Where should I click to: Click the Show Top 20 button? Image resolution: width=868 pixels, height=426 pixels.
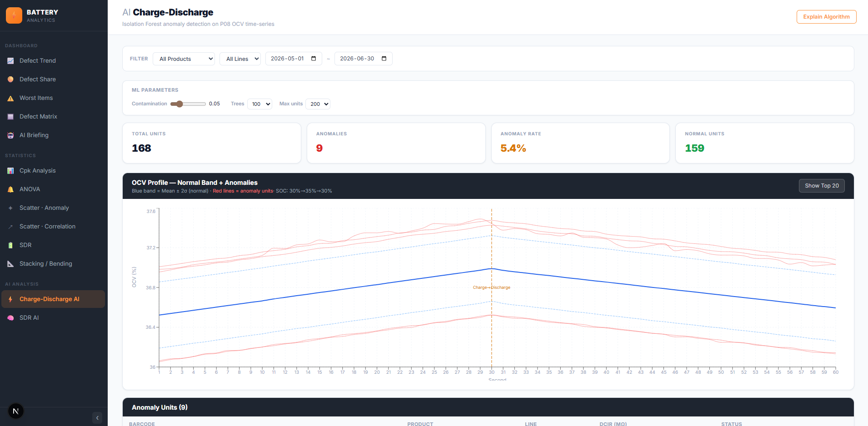(822, 186)
